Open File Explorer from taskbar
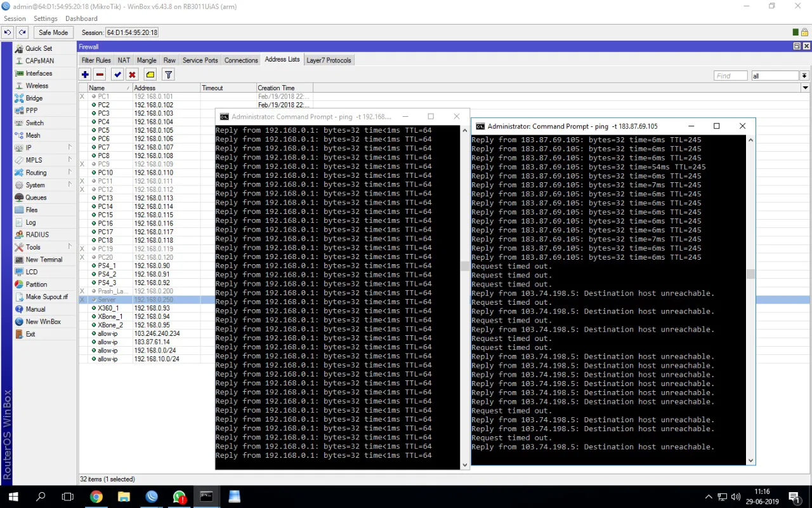Viewport: 812px width, 508px height. 124,497
